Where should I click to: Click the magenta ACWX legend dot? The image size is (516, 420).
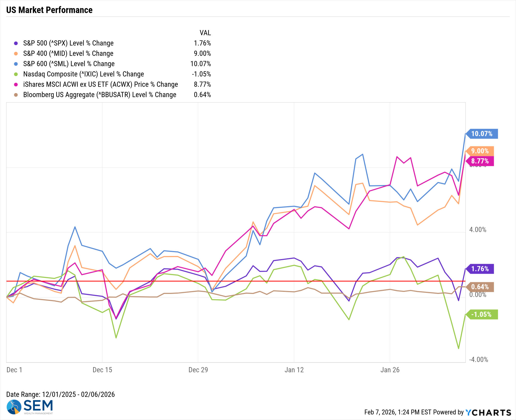(x=16, y=85)
